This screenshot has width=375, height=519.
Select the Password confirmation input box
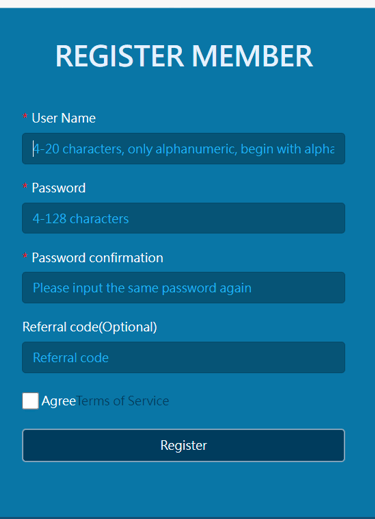(183, 288)
